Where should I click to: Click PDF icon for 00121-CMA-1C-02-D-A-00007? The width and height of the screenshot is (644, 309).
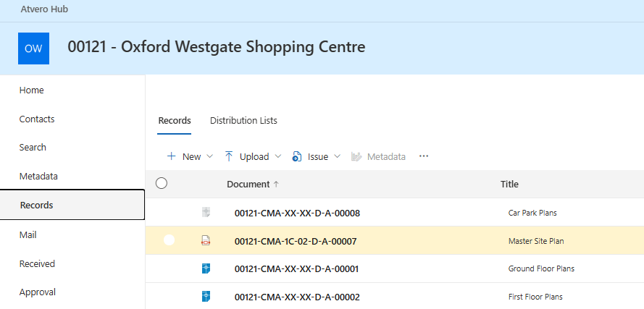(x=206, y=241)
